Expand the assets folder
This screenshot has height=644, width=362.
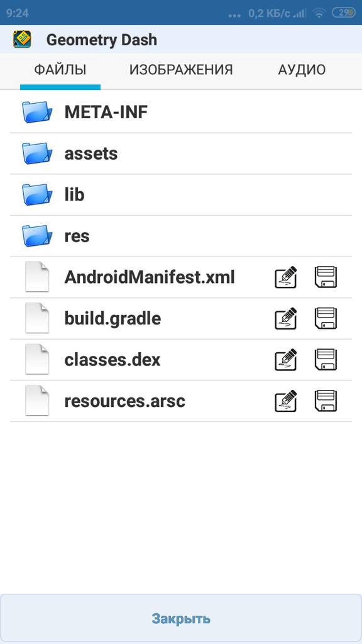pyautogui.click(x=181, y=153)
